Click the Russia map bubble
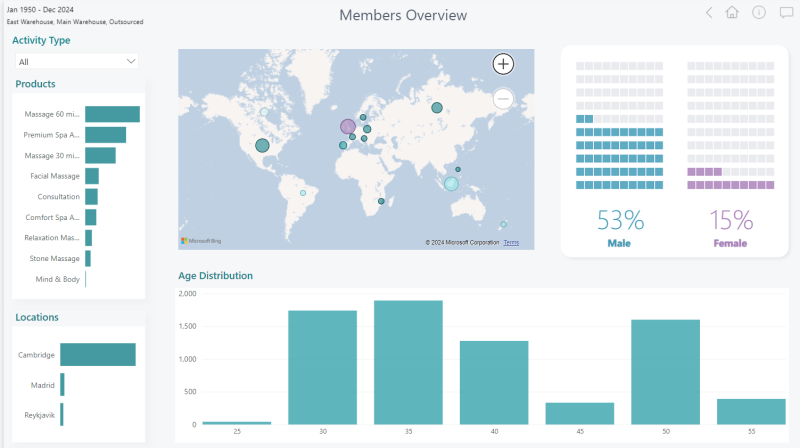800x448 pixels. 437,108
